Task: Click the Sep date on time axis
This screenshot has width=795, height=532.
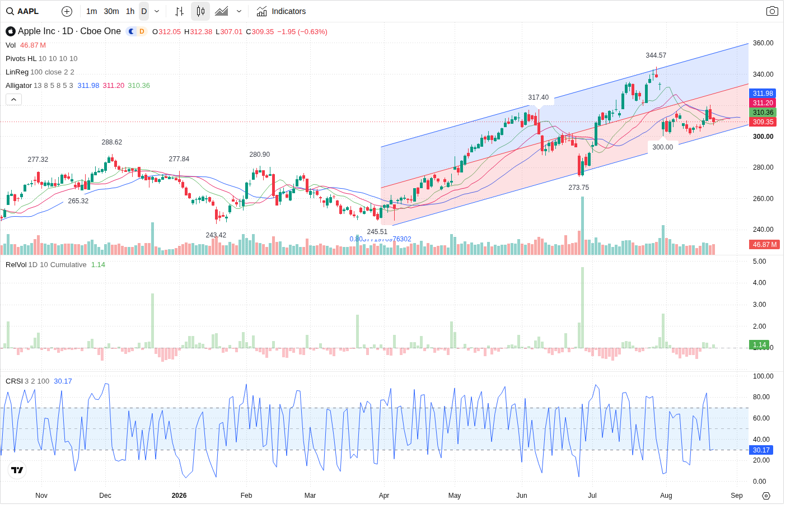Action: [x=737, y=496]
